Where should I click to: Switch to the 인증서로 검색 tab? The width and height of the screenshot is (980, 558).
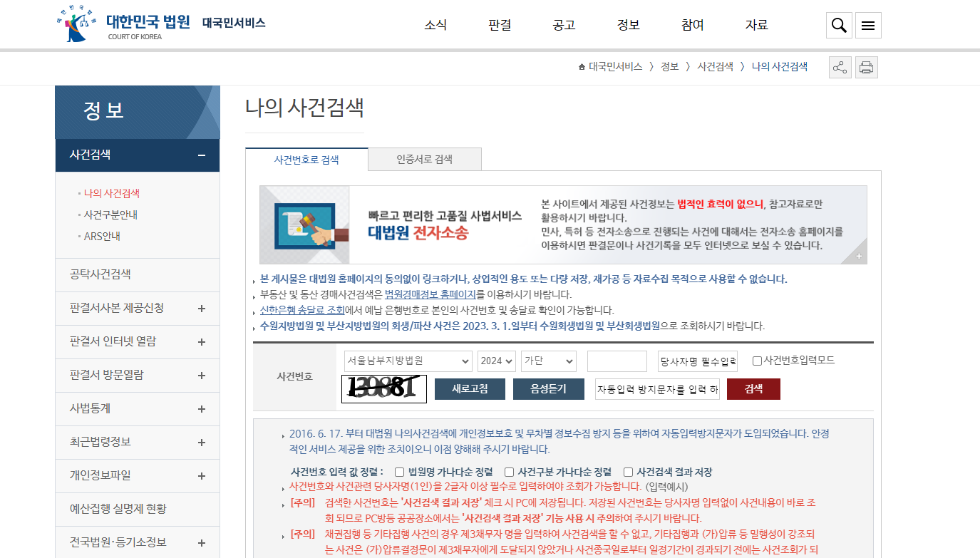425,160
